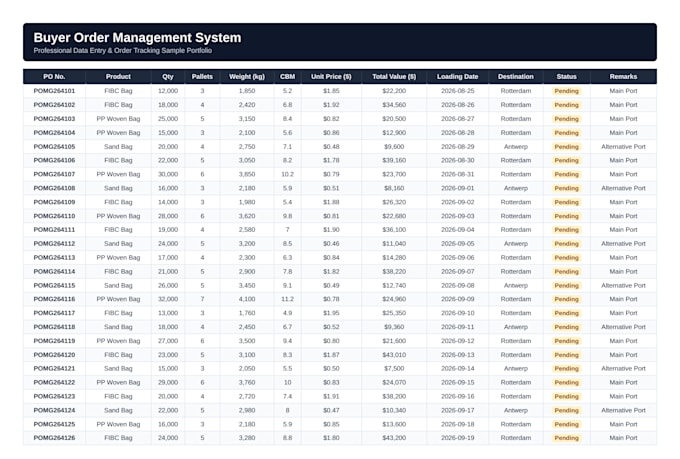
Task: Click 'Rotterdam' destination in POMG264125 row
Action: (x=516, y=424)
